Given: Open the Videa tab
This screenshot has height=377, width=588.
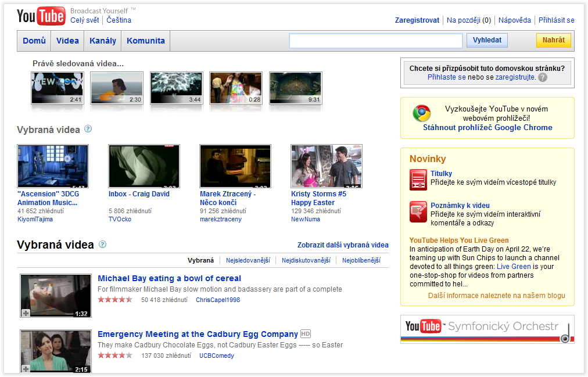Looking at the screenshot, I should click(67, 41).
